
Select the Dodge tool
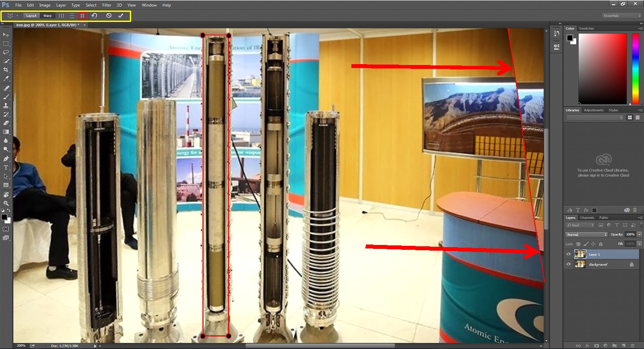[6, 150]
